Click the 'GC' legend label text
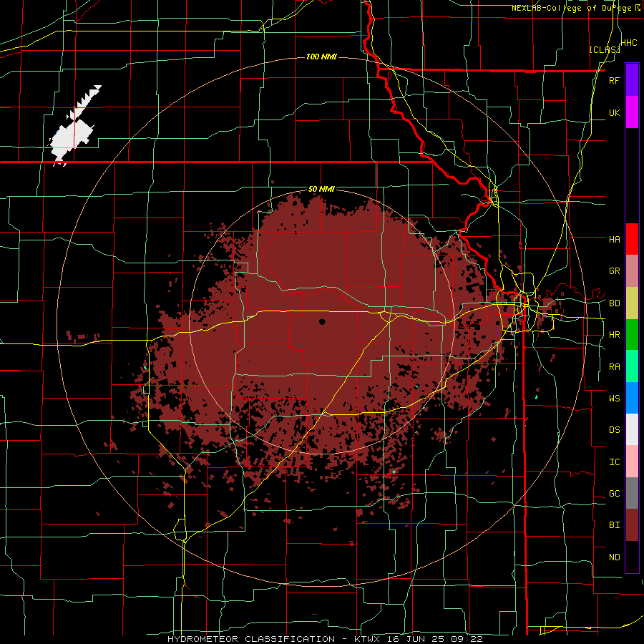The height and width of the screenshot is (644, 644). (x=614, y=494)
